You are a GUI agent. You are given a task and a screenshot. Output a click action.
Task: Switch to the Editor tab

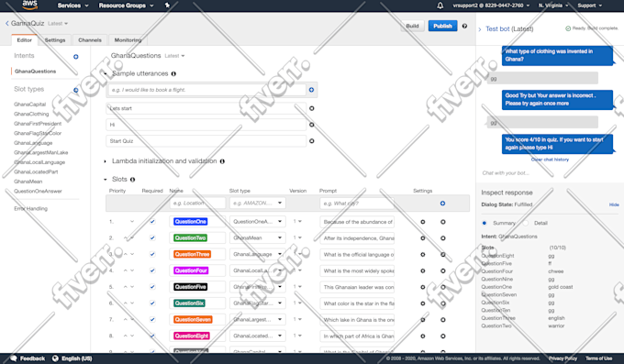(24, 40)
